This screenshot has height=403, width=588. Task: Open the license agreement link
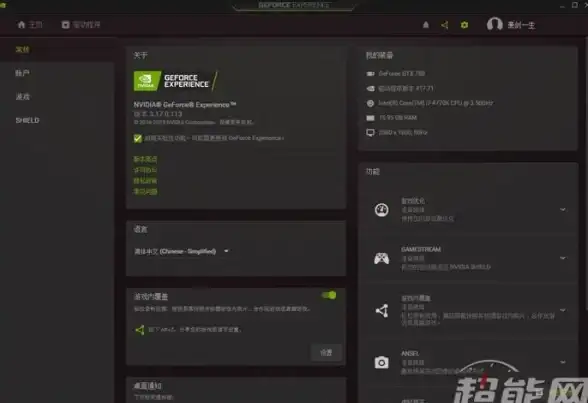pos(146,170)
